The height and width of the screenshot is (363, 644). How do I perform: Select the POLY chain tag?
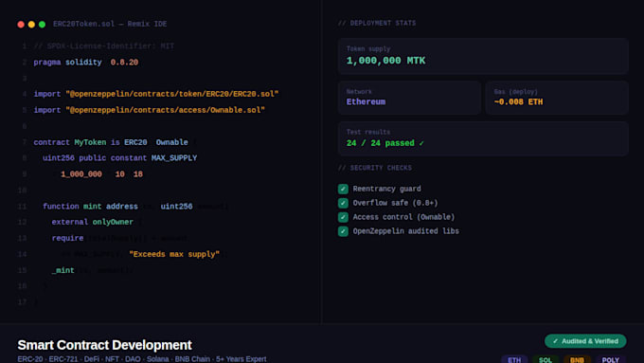pos(611,359)
